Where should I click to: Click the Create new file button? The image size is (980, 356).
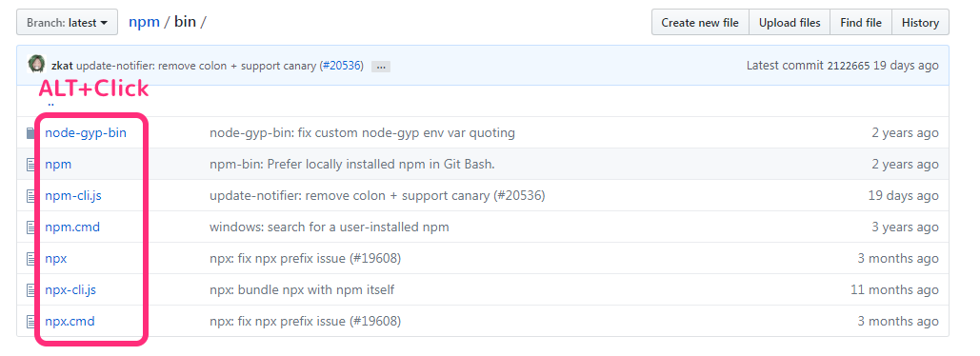(x=700, y=23)
